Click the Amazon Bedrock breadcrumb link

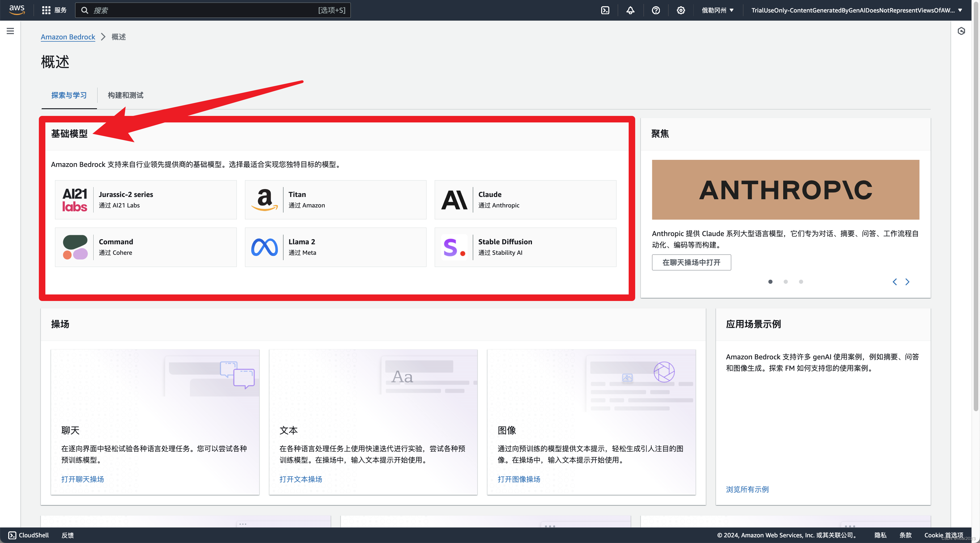[x=68, y=37]
